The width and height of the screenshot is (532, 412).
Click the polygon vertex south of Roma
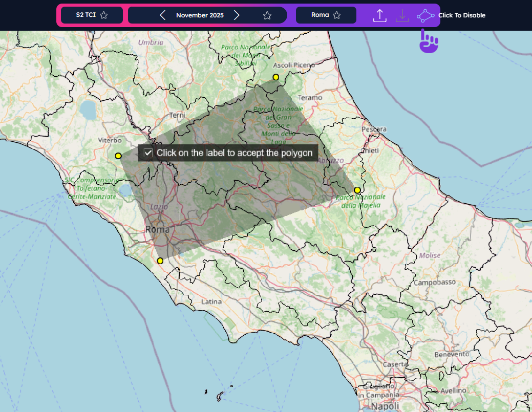(x=160, y=261)
